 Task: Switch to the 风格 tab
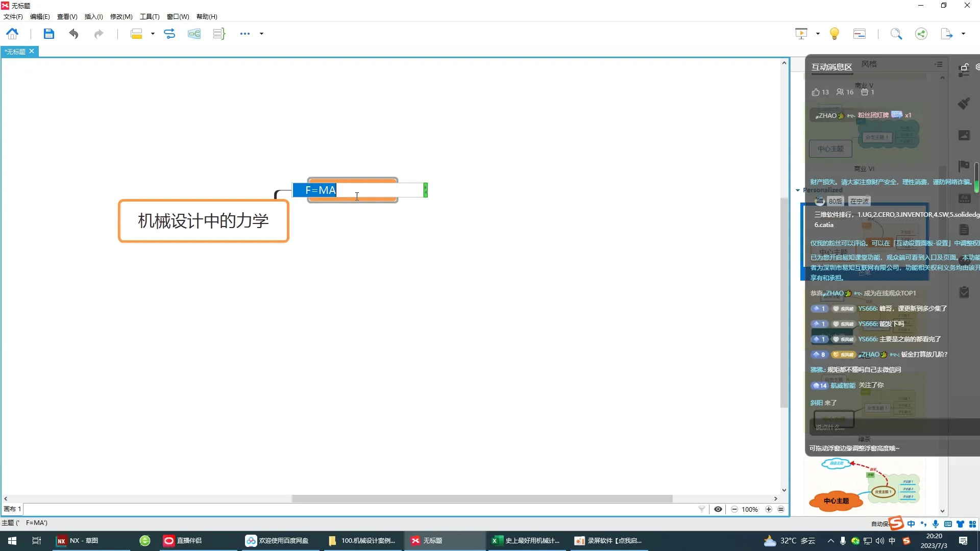[869, 64]
